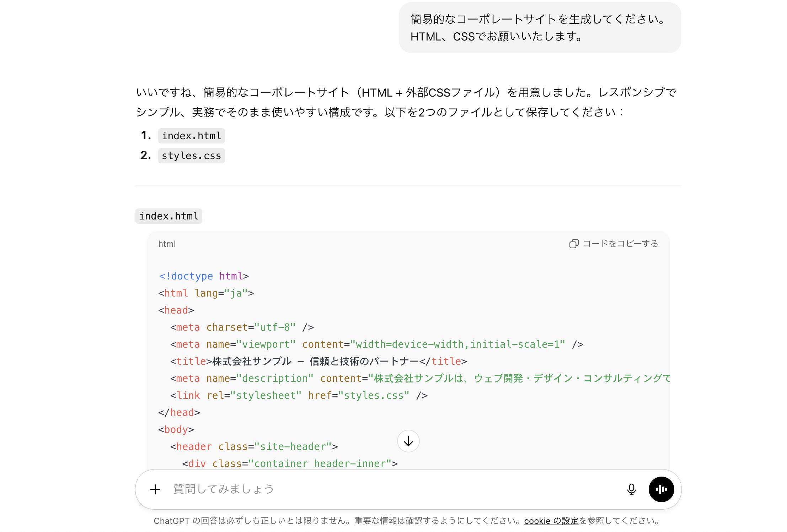Click the user's message bubble
This screenshot has height=532, width=787.
click(x=539, y=28)
